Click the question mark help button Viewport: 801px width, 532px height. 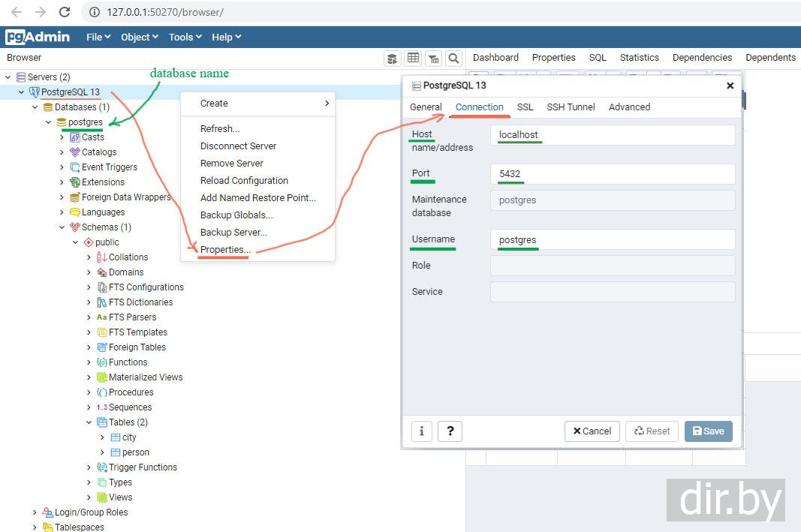pyautogui.click(x=450, y=431)
